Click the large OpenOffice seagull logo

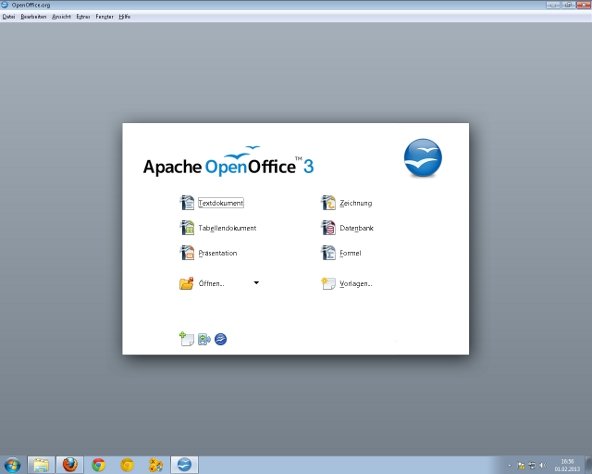(423, 157)
